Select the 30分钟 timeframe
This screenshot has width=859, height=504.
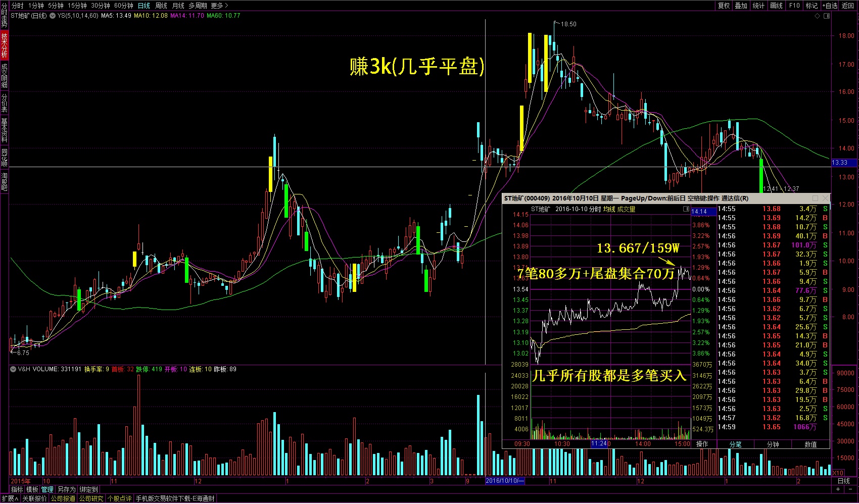point(101,6)
